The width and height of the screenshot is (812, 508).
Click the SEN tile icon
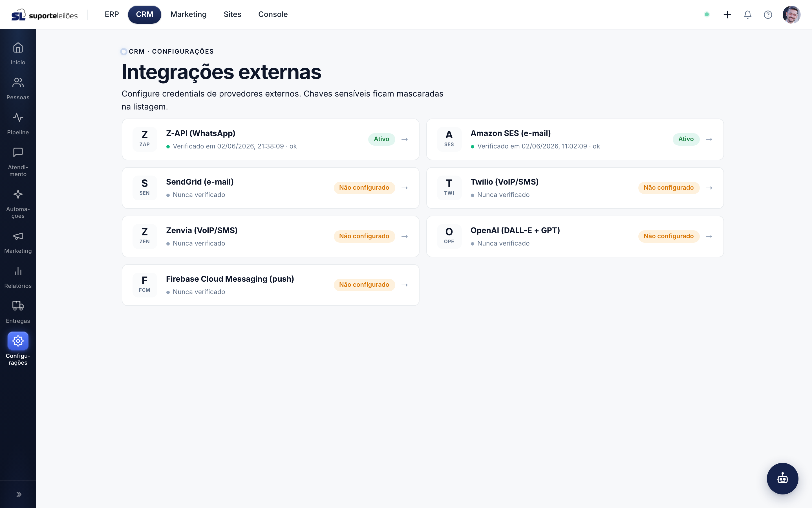point(145,188)
